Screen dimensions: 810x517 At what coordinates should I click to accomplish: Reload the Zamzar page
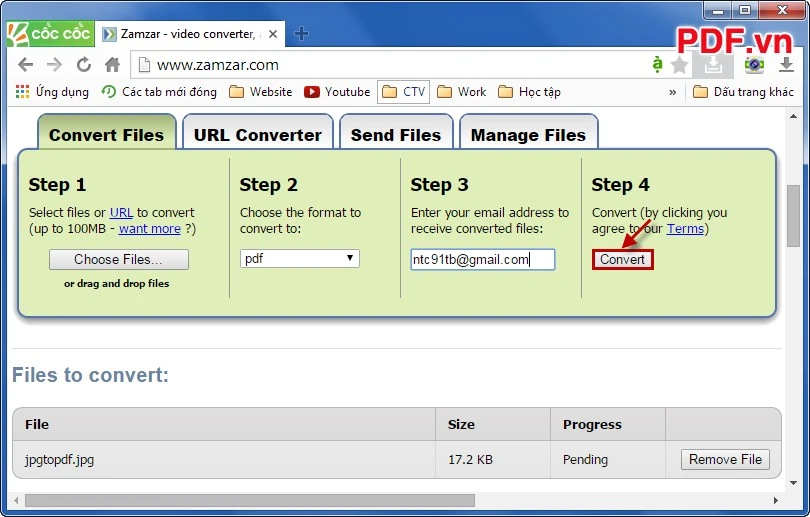tap(84, 65)
